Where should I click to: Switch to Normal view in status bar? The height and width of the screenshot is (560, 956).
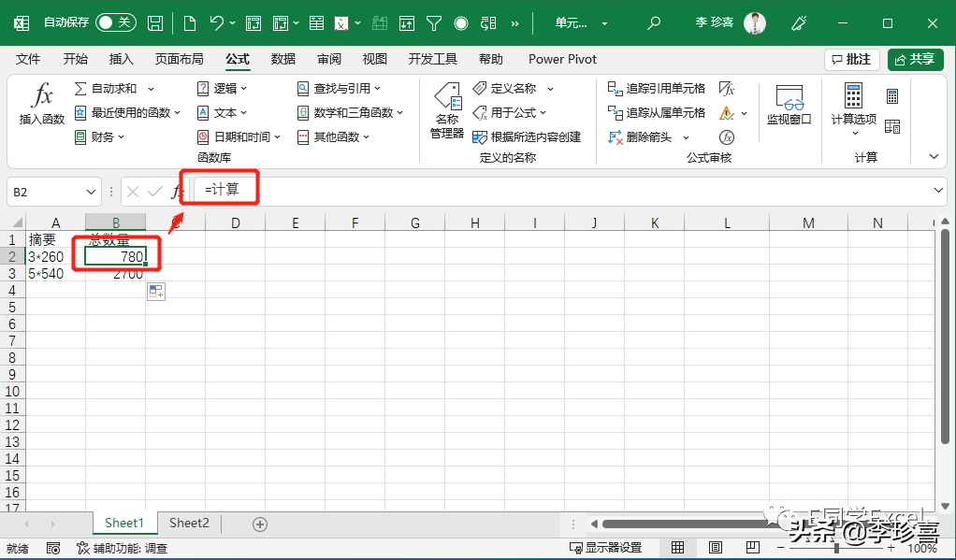[x=678, y=548]
